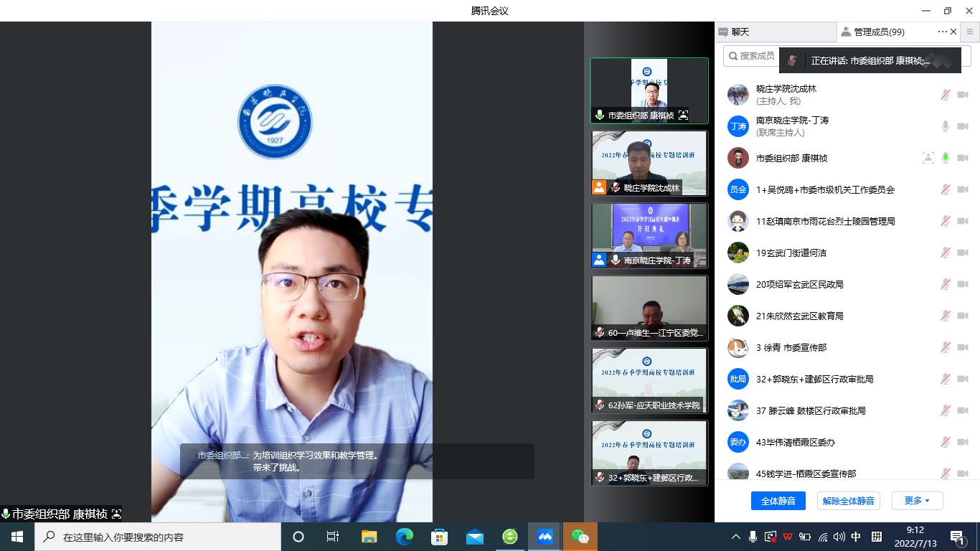Open Microsoft Edge in the taskbar
This screenshot has width=980, height=551.
pyautogui.click(x=405, y=537)
